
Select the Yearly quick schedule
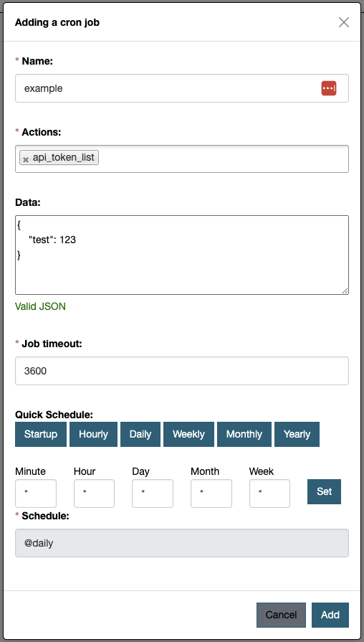(297, 434)
